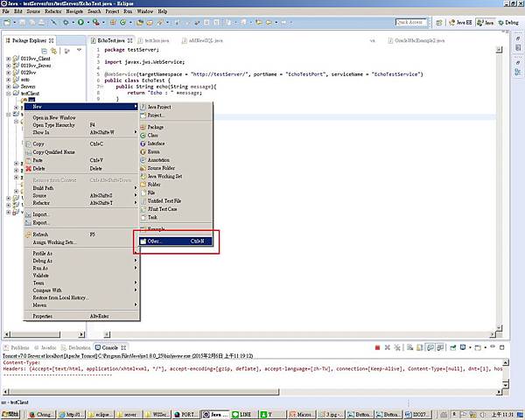525x420 pixels.
Task: Open the Show In submenu arrow
Action: [136, 132]
